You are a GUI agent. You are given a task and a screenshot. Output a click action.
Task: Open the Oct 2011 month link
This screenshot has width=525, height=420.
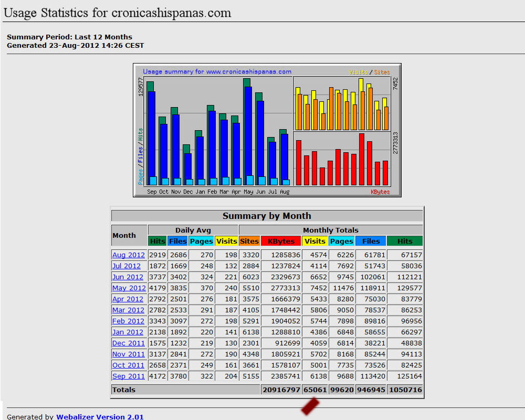pos(128,365)
